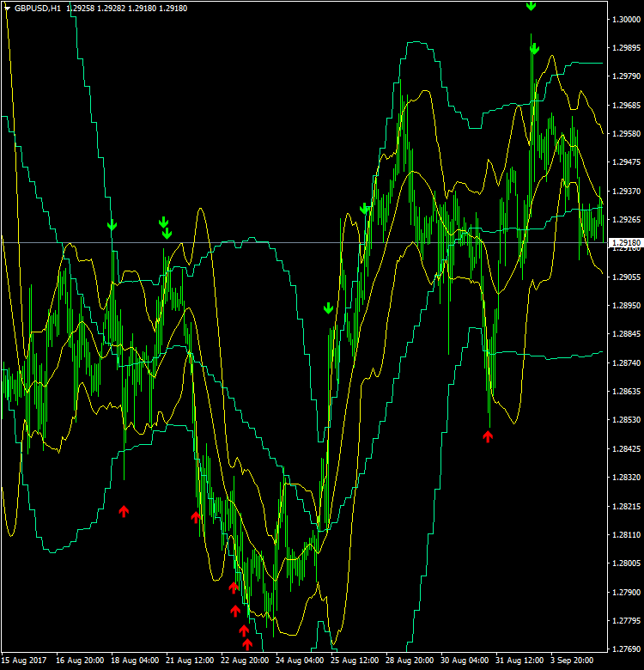Click the lowest red up arrow near 22 Aug 20:00
This screenshot has width=644, height=670.
pos(247,644)
